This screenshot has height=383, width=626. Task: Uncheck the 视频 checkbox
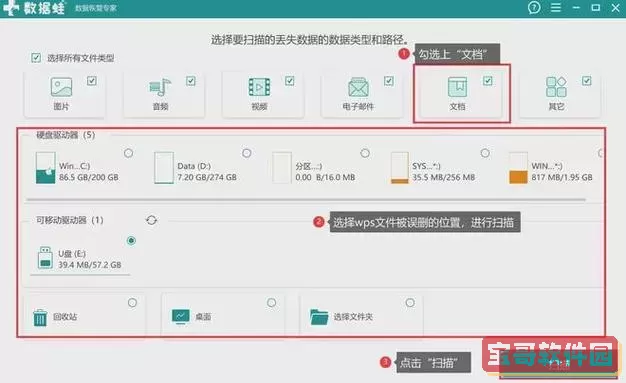click(x=290, y=81)
